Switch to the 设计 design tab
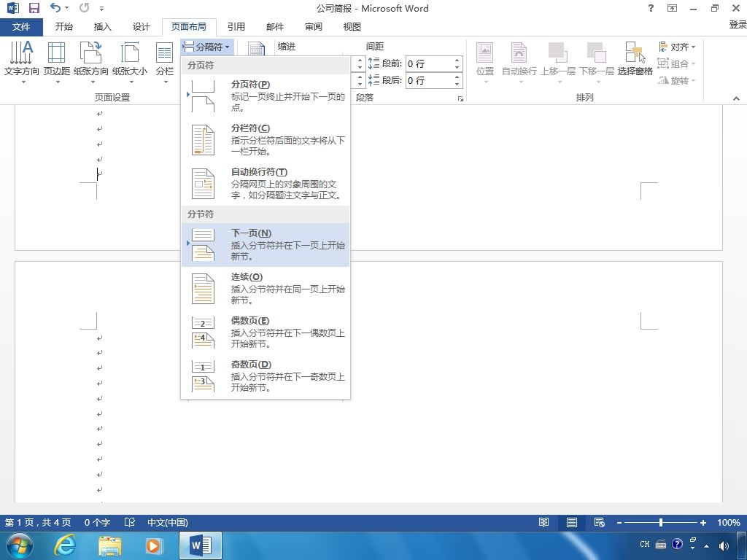The image size is (747, 560). click(x=141, y=27)
